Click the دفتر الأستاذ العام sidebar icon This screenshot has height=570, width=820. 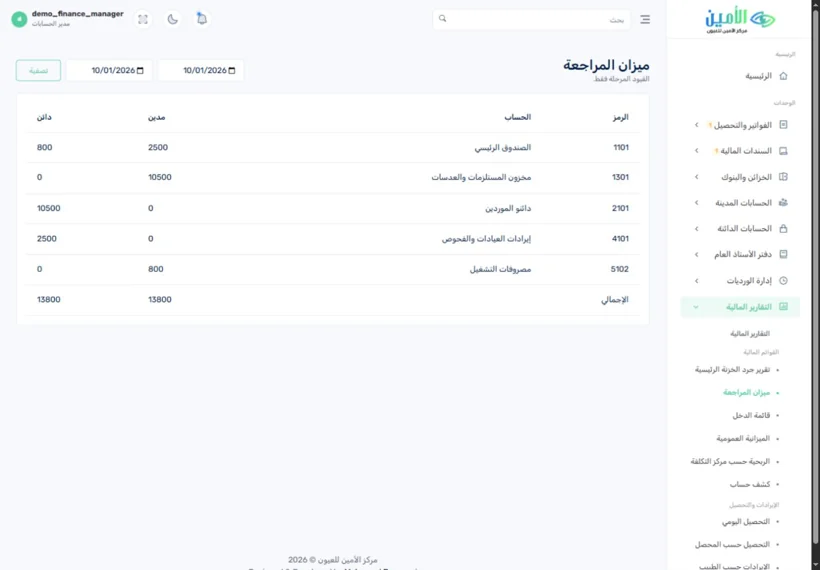783,254
